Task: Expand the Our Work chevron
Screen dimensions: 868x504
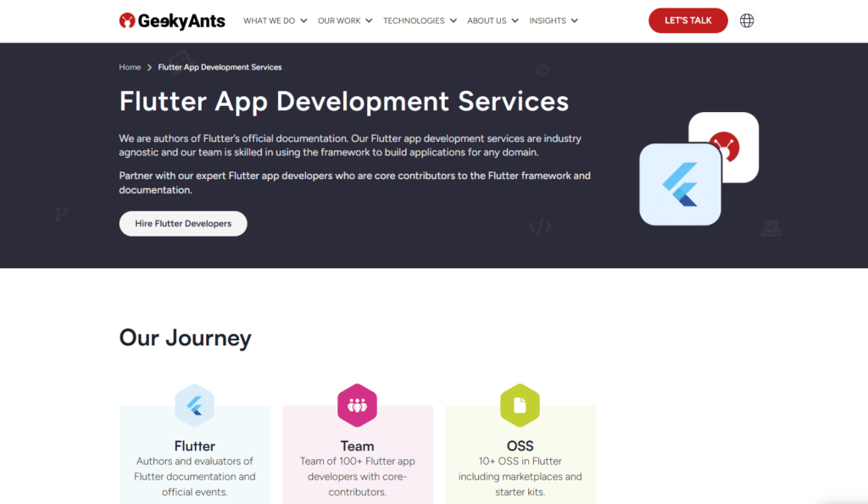Action: pyautogui.click(x=370, y=21)
